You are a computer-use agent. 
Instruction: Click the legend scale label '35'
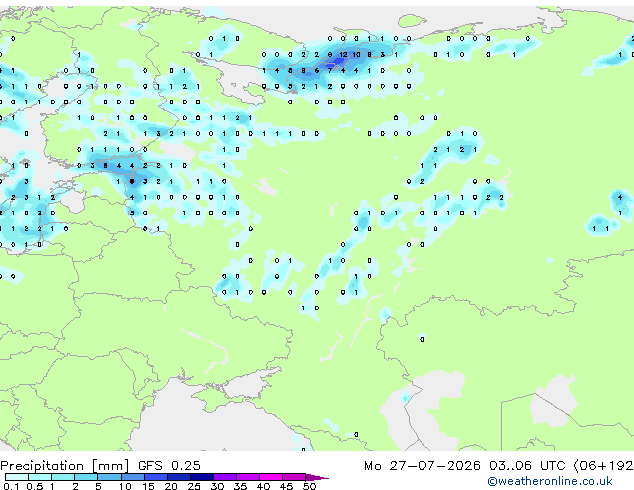tap(240, 486)
